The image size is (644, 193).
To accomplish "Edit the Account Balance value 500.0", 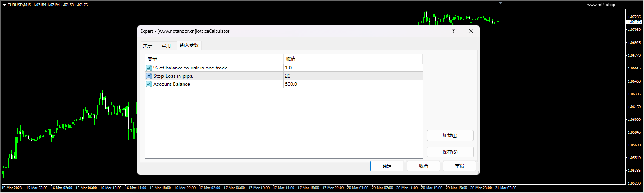I will coord(353,84).
